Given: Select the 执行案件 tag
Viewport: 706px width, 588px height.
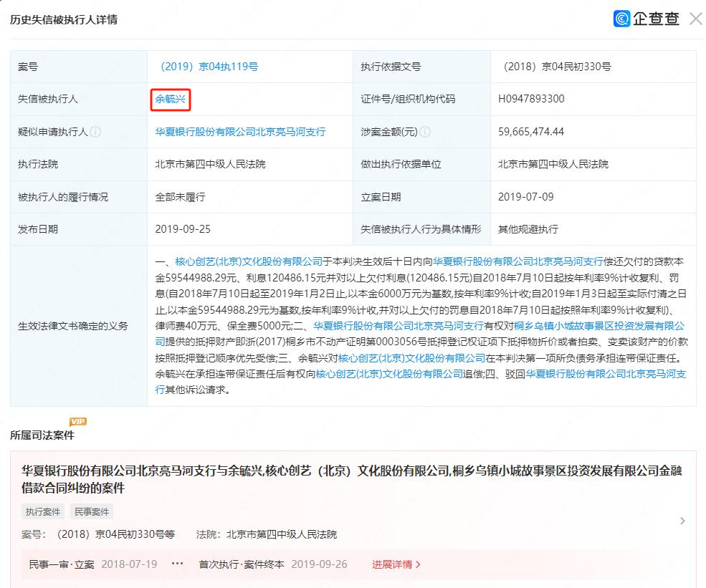Looking at the screenshot, I should 43,511.
